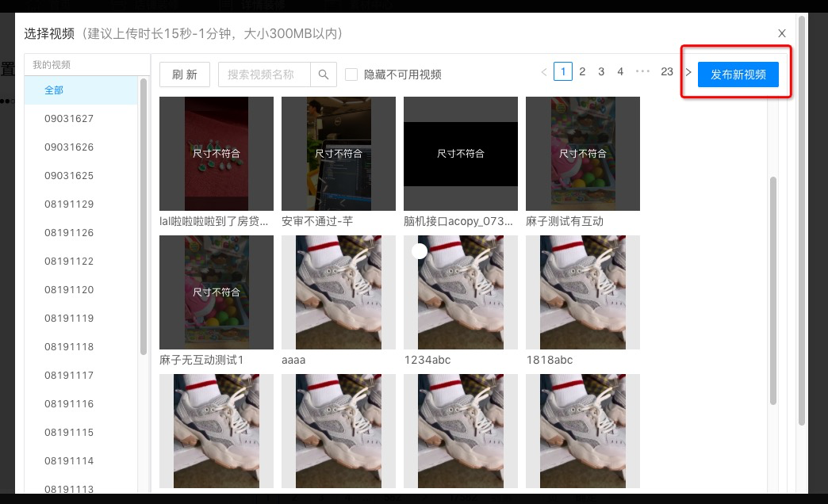Select video thumbnail 脑机接口acopy_073
This screenshot has height=504, width=828.
[461, 154]
